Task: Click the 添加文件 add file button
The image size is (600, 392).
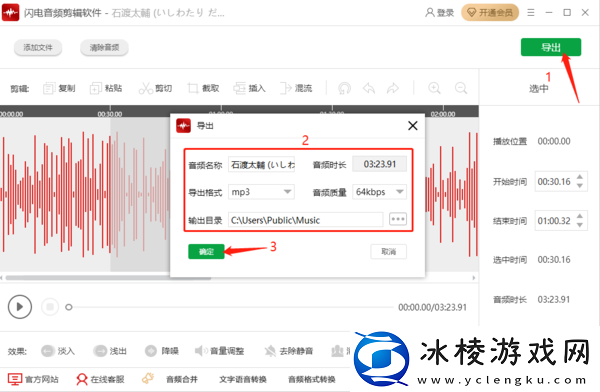Action: tap(38, 47)
